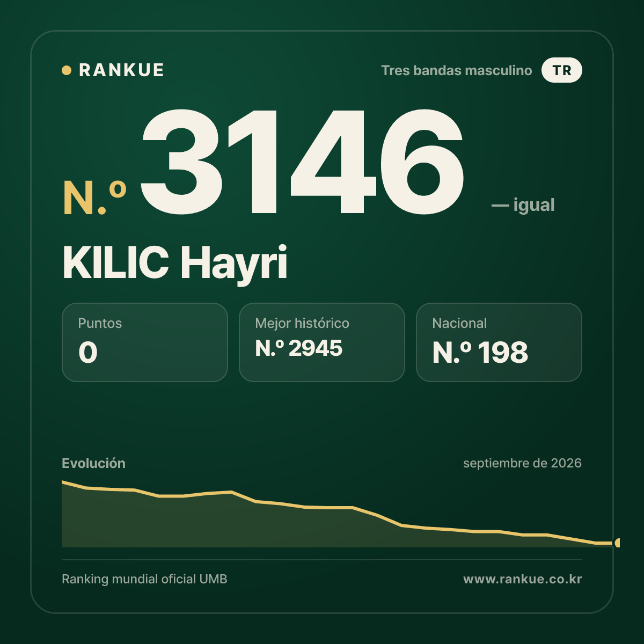Screen dimensions: 644x644
Task: Open the www.rankue.co.kr link
Action: pos(523,579)
